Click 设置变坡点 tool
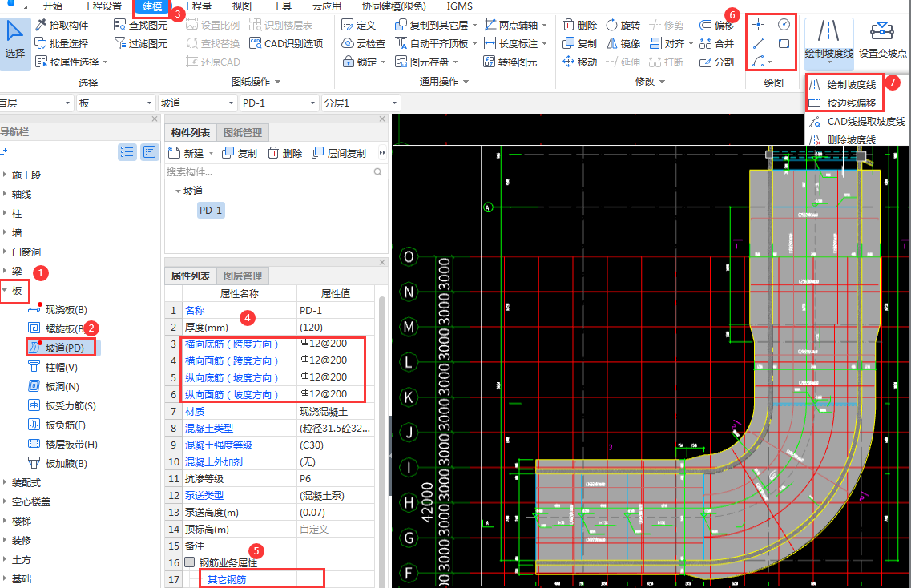 882,39
